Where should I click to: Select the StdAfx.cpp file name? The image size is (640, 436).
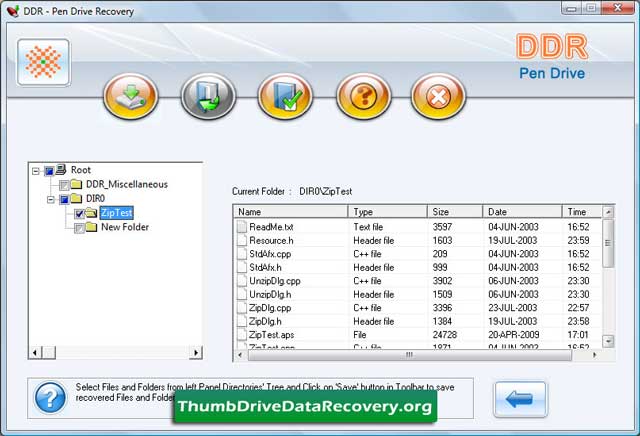point(270,254)
